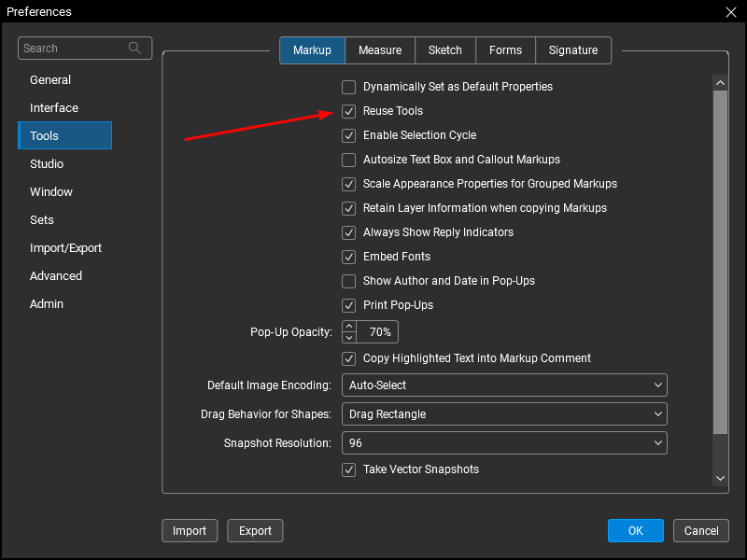The height and width of the screenshot is (560, 747).
Task: Click the search magnifier icon
Action: click(x=134, y=49)
